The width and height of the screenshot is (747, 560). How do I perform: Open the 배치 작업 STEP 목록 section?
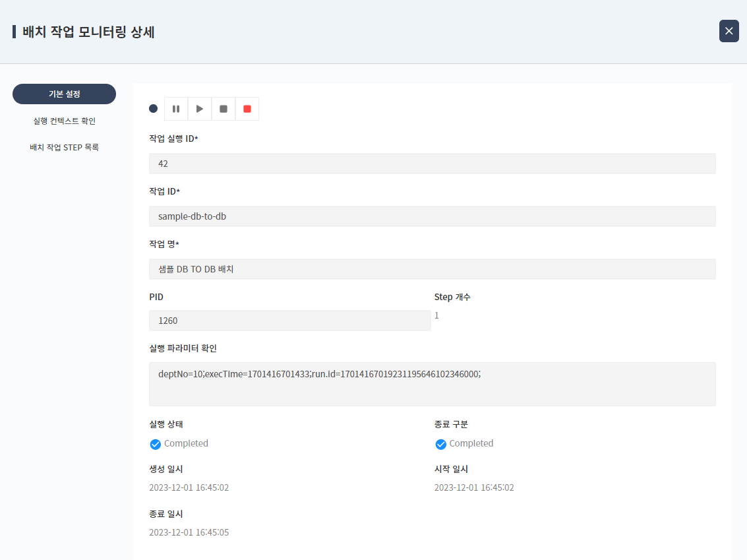point(64,146)
